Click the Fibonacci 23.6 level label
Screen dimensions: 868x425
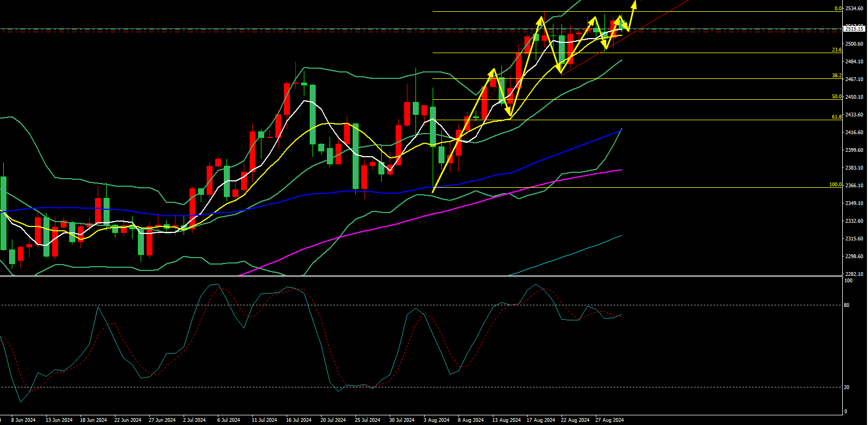pos(837,50)
